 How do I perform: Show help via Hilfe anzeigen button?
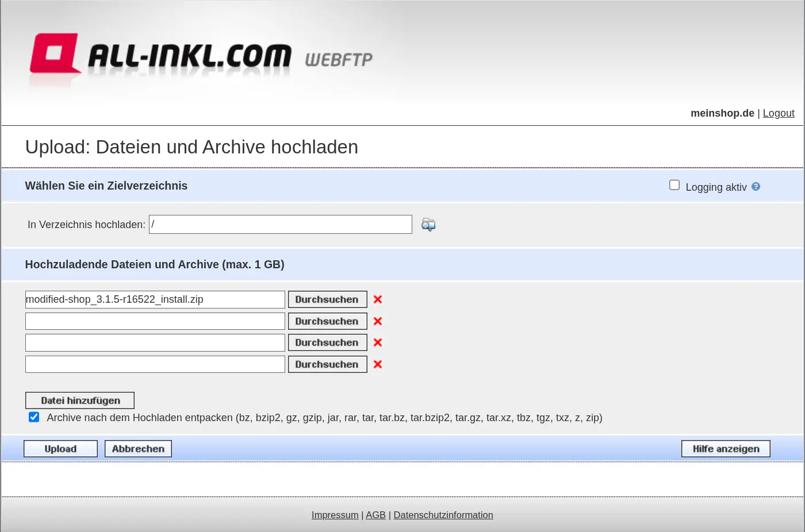[726, 449]
